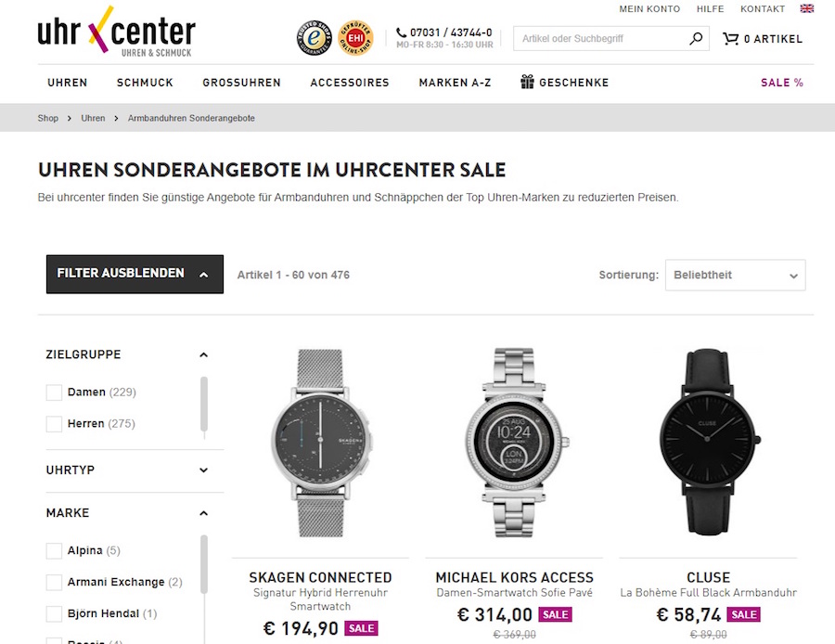Switch language via the UK flag
This screenshot has width=835, height=644.
[x=807, y=8]
